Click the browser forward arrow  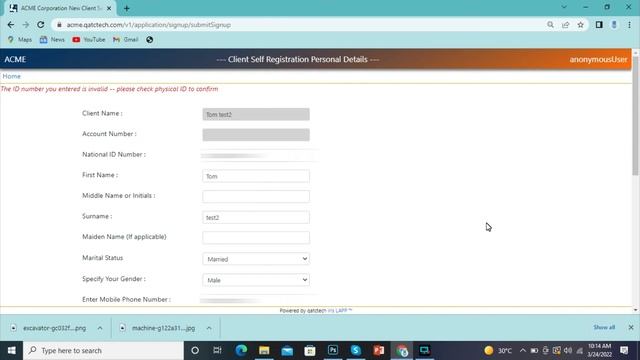coord(26,25)
